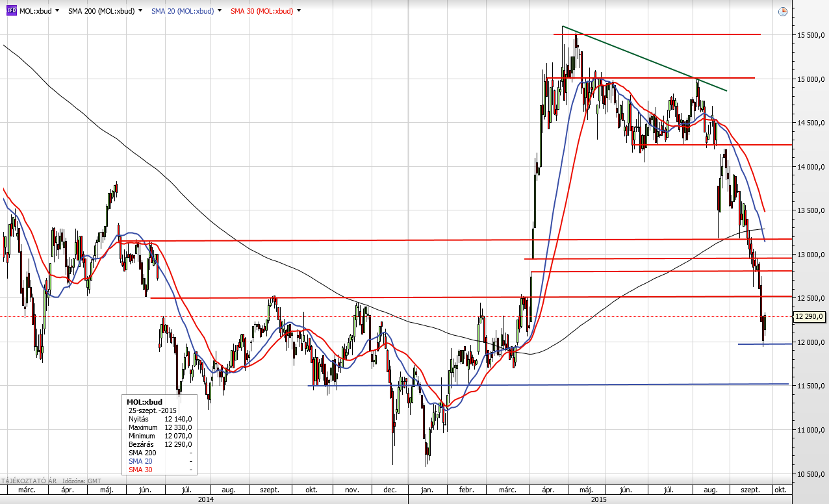
Task: Click the 13 500,0 price axis label
Action: [810, 210]
